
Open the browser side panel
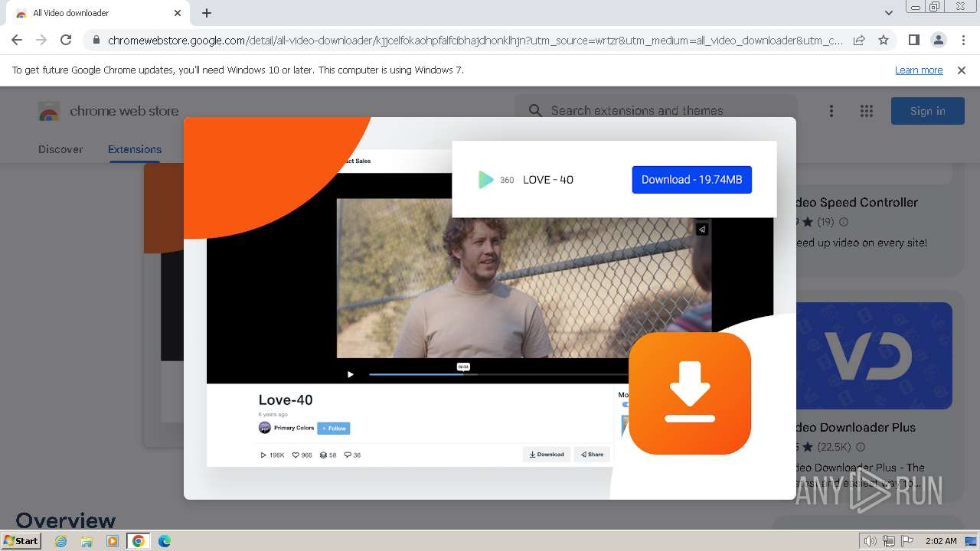click(x=913, y=40)
